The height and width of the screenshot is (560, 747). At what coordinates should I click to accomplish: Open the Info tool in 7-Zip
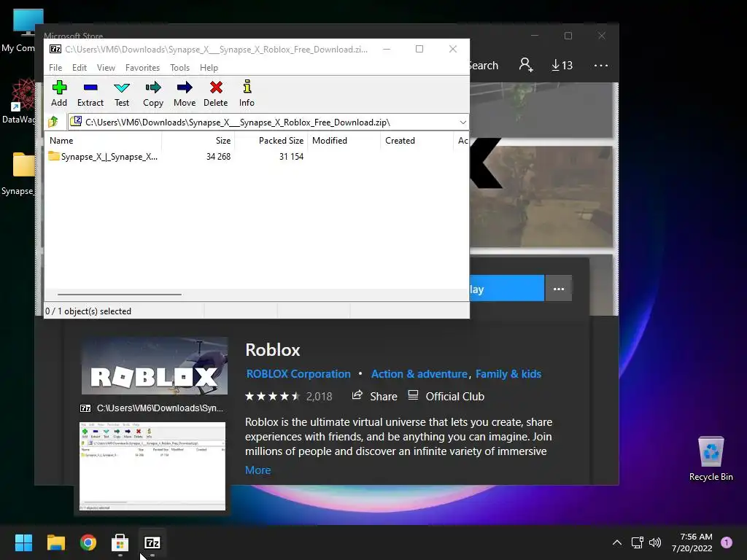pyautogui.click(x=247, y=93)
